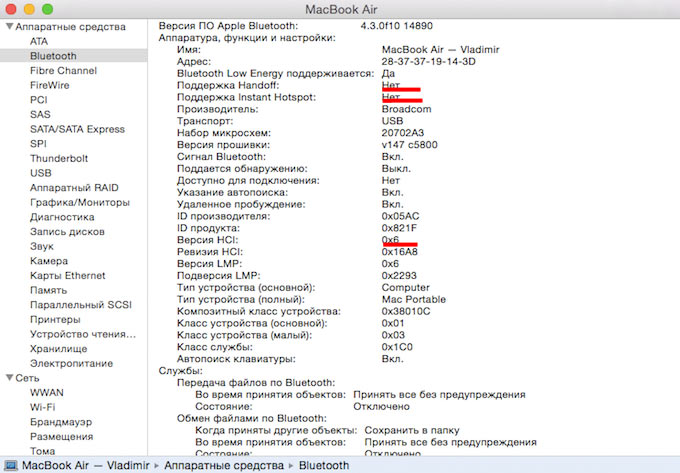Click firmware version v147 c5800
The width and height of the screenshot is (680, 473).
(409, 145)
